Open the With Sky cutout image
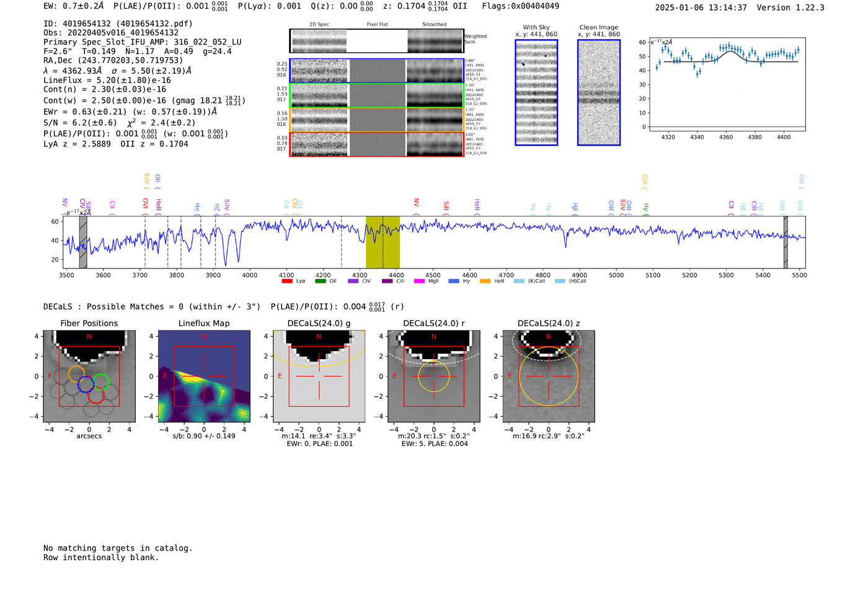This screenshot has height=591, width=868. 536,92
